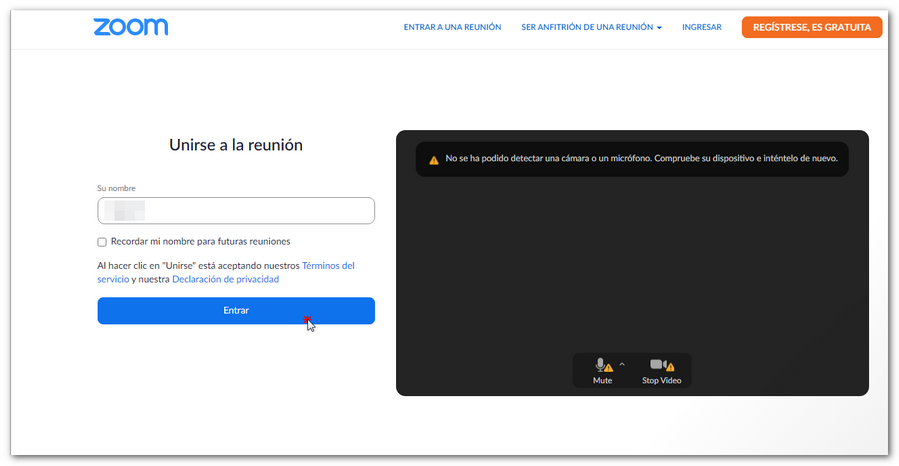Enable Recordar mi nombre para futuras reuniones
This screenshot has height=466, width=899.
pos(102,242)
